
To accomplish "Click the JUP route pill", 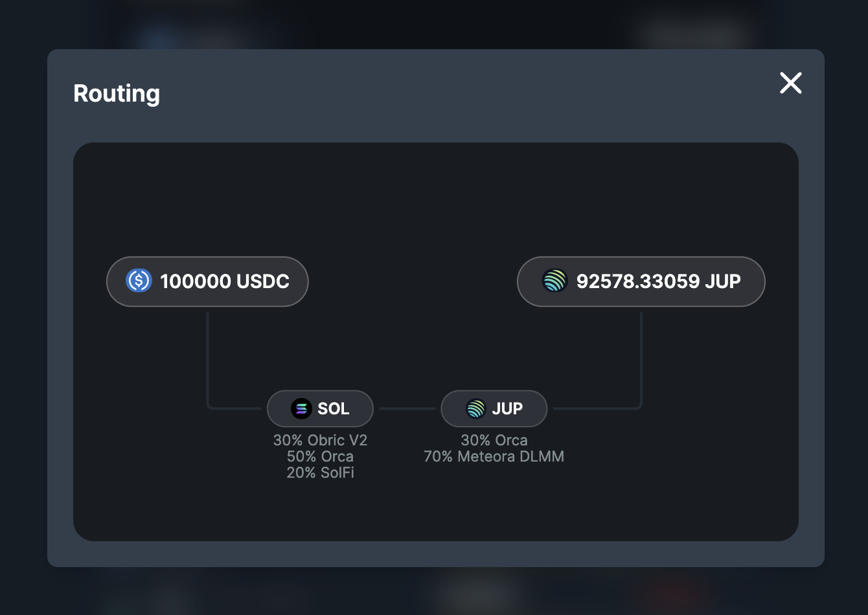I will point(494,408).
